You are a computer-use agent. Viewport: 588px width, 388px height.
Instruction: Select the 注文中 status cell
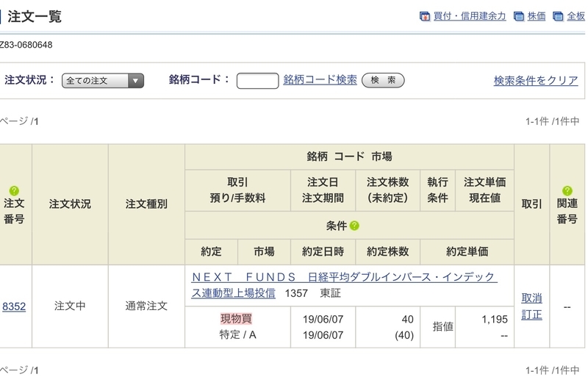tap(70, 306)
